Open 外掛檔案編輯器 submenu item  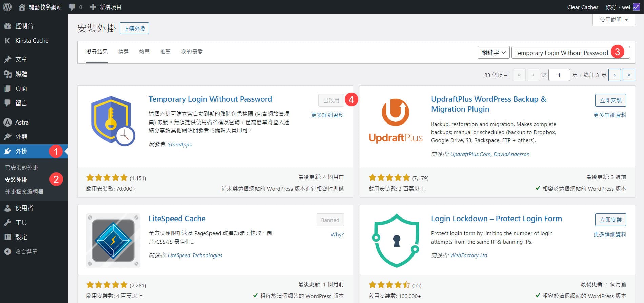pyautogui.click(x=24, y=192)
